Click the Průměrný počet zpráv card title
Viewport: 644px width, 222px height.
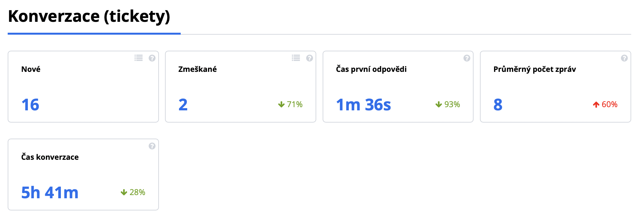pos(534,69)
